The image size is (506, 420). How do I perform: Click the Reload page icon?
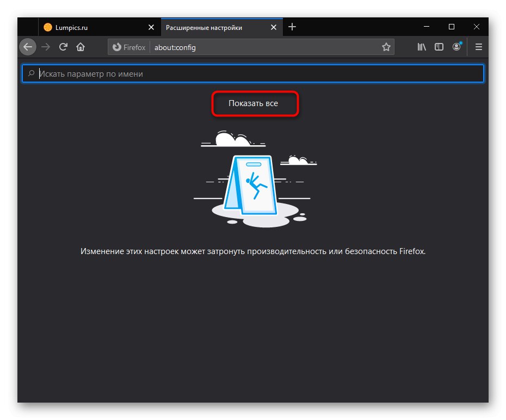coord(63,47)
